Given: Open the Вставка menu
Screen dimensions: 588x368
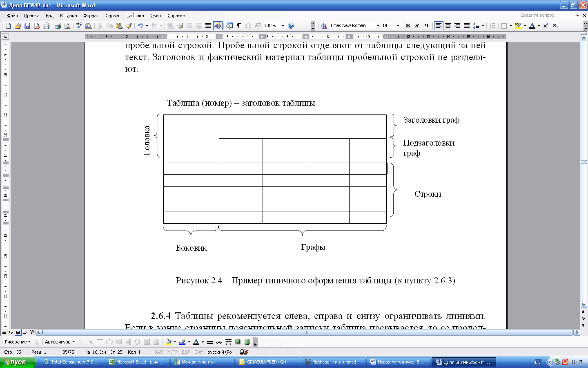Looking at the screenshot, I should [x=68, y=16].
